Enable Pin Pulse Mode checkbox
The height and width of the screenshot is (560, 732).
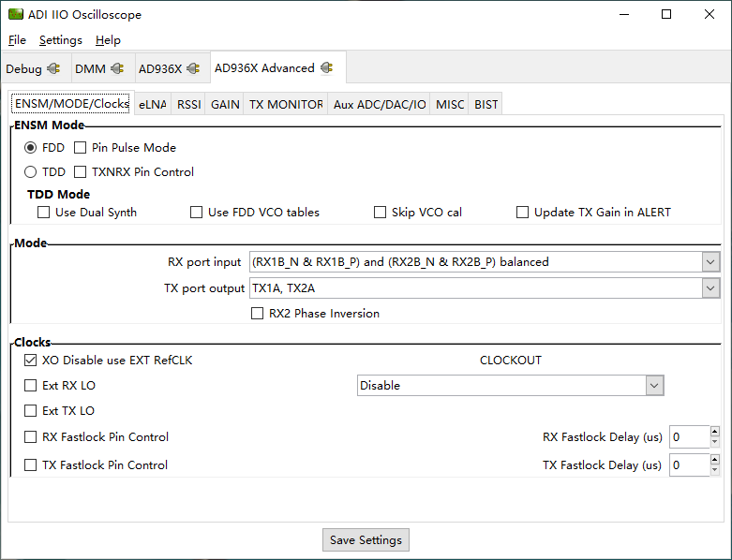[x=81, y=148]
